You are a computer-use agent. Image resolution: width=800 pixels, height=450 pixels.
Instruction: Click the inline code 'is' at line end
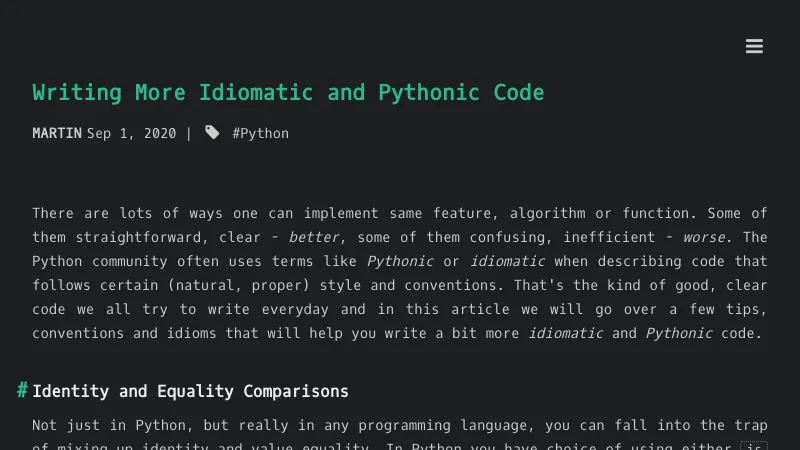click(x=755, y=446)
